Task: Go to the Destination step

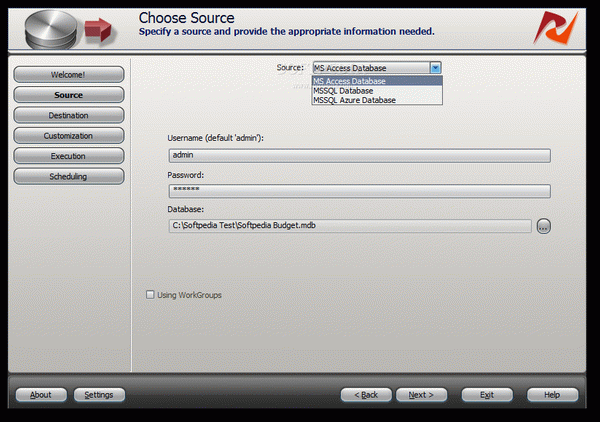Action: (x=69, y=115)
